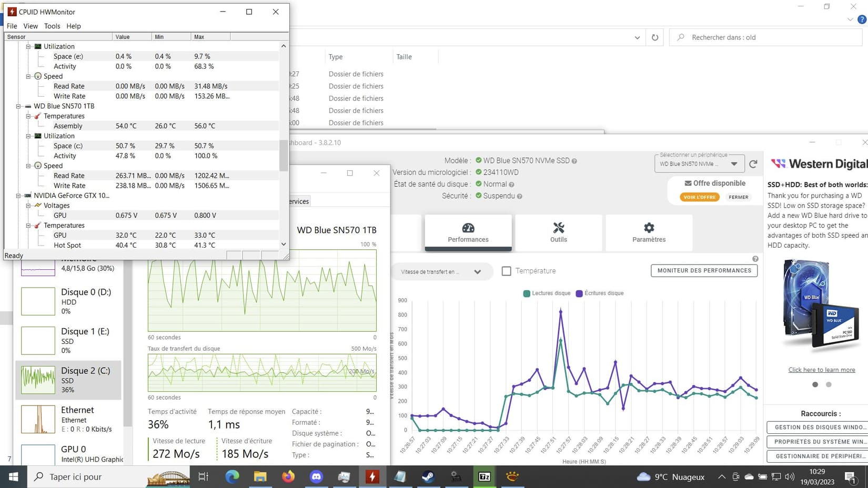Click info icon beside Normal health status
868x488 pixels.
point(511,185)
